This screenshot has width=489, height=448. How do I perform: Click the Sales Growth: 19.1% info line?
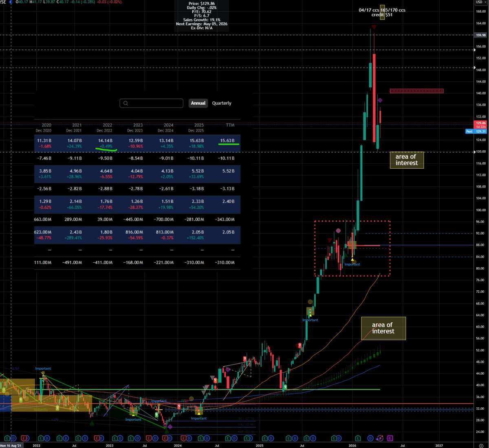click(202, 20)
